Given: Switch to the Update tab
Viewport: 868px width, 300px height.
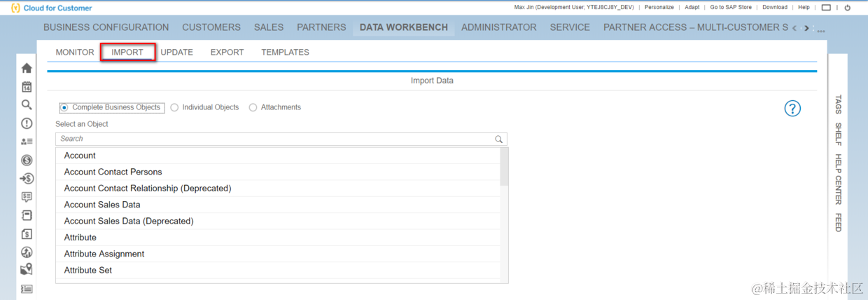Looking at the screenshot, I should pos(177,52).
